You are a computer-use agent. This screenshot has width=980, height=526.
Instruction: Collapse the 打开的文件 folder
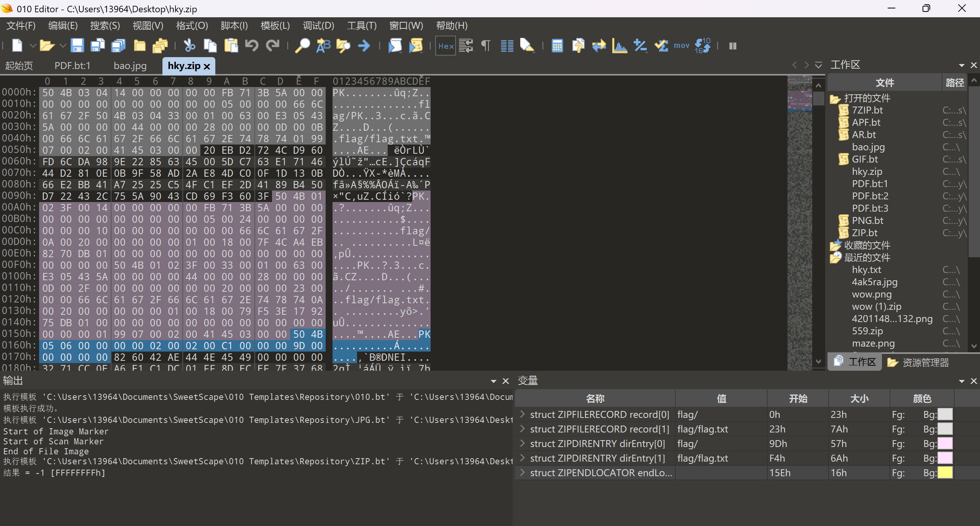[x=835, y=99]
